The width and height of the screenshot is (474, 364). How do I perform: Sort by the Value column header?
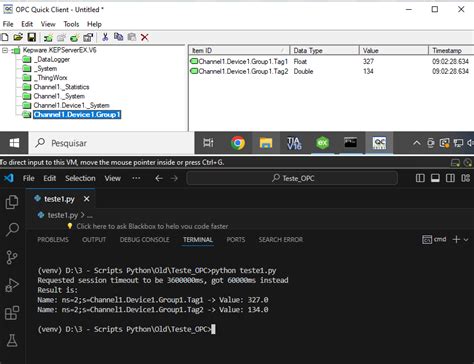[x=394, y=50]
